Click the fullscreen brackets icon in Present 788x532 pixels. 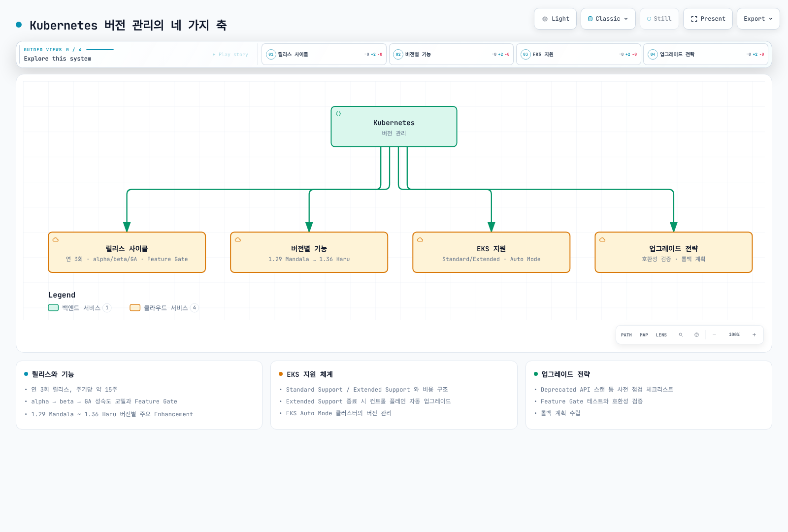click(694, 19)
